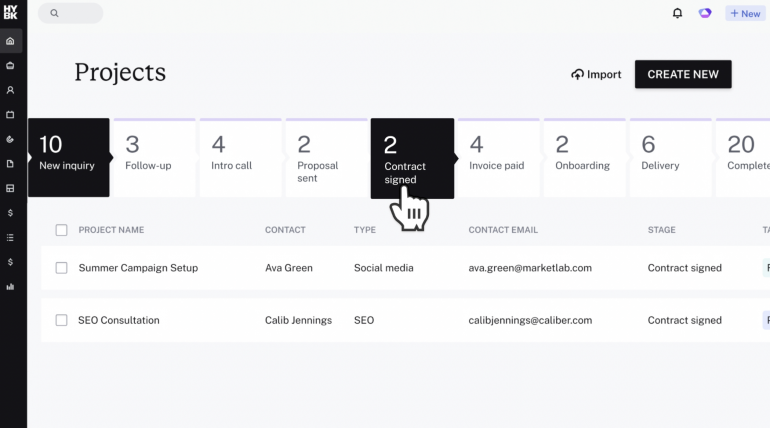Click the CREATE NEW button
Viewport: 770px width, 428px height.
[x=683, y=74]
